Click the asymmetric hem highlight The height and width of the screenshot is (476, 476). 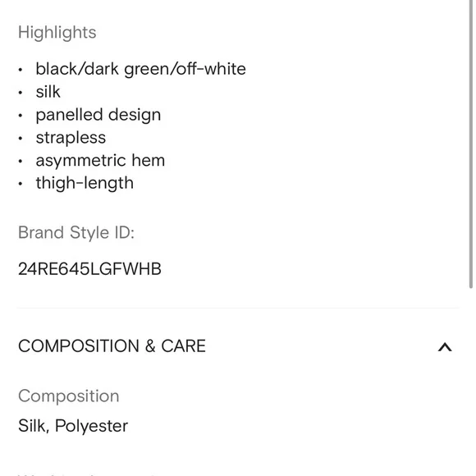100,160
